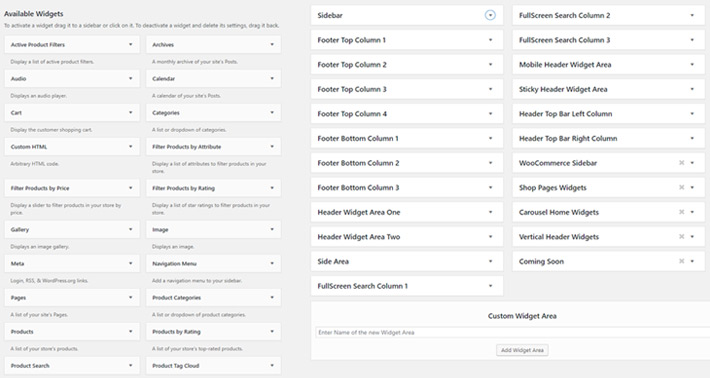Viewport: 710px width, 378px height.
Task: Open the Calendar widget dropdown arrow
Action: [x=272, y=78]
